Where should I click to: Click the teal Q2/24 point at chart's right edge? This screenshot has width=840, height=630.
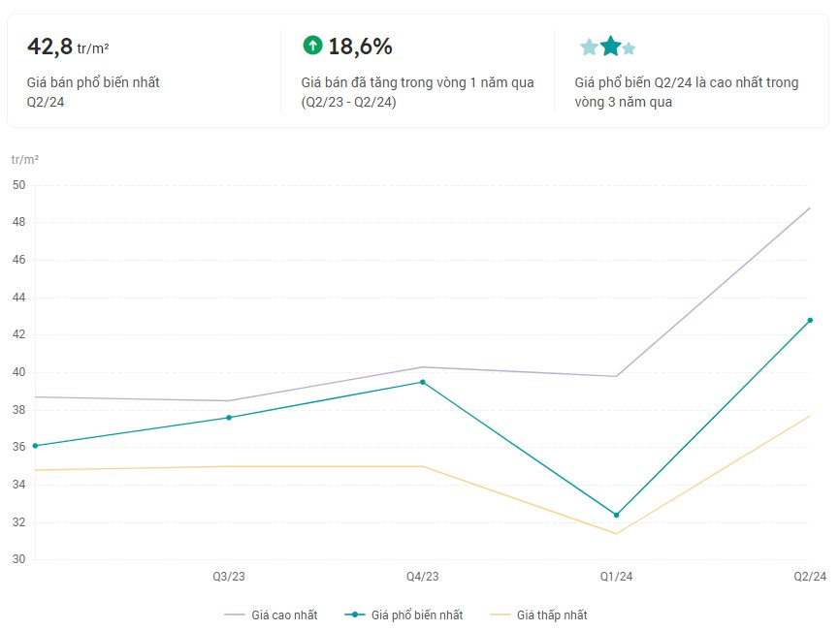tap(810, 321)
